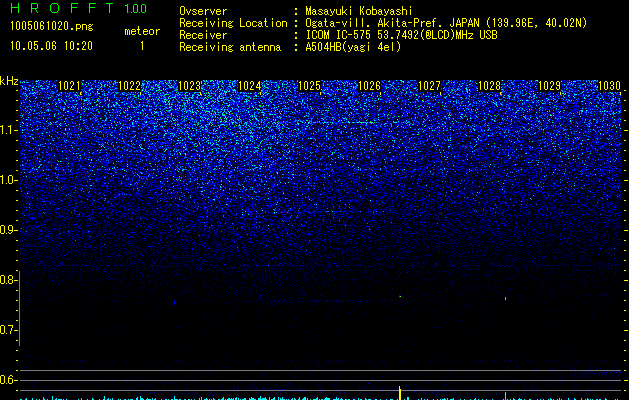Screen dimensions: 629x400
Task: Click the 0.6 kHz frequency label
Action: 7,380
